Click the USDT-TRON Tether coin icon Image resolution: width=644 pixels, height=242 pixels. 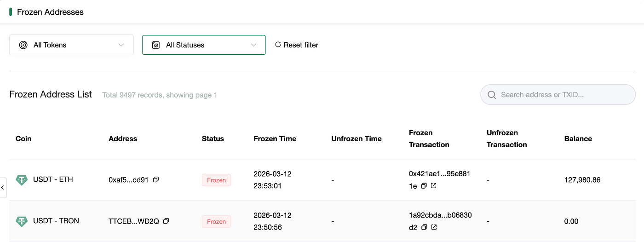22,221
